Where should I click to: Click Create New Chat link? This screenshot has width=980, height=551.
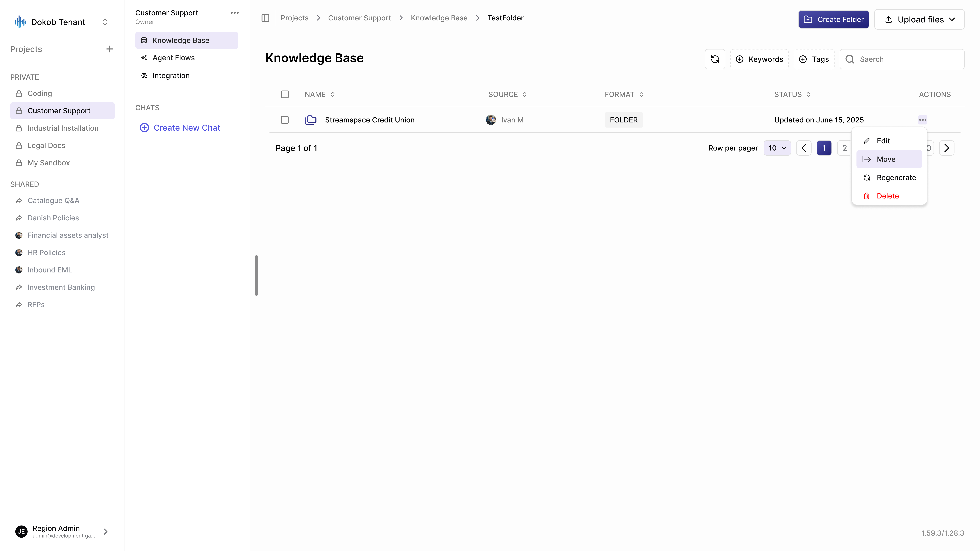click(x=180, y=128)
